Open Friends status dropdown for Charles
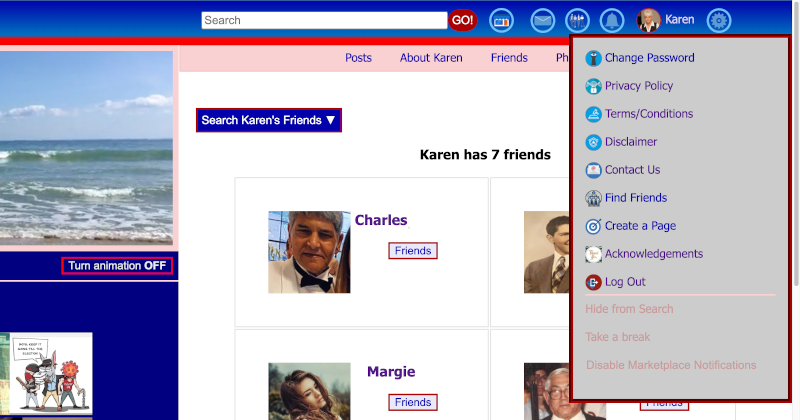This screenshot has width=800, height=420. (413, 251)
